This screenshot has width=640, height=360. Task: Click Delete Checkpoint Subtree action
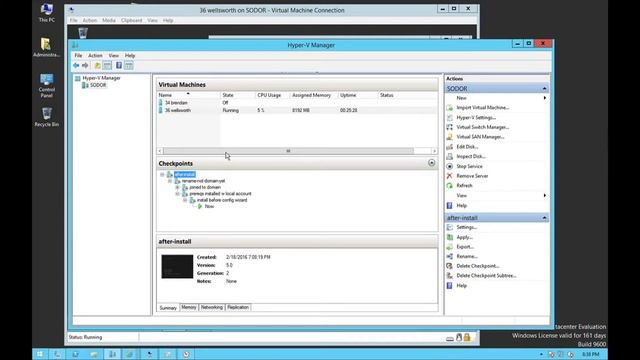click(x=486, y=276)
